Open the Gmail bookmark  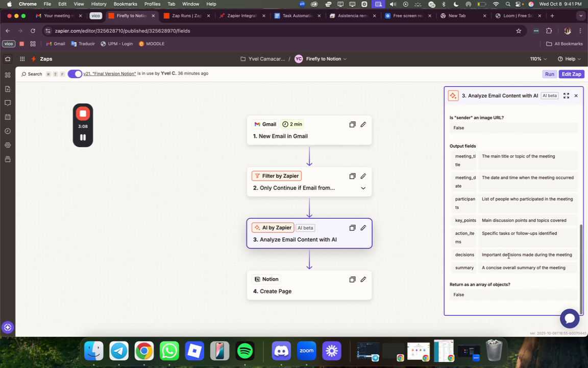pyautogui.click(x=56, y=44)
